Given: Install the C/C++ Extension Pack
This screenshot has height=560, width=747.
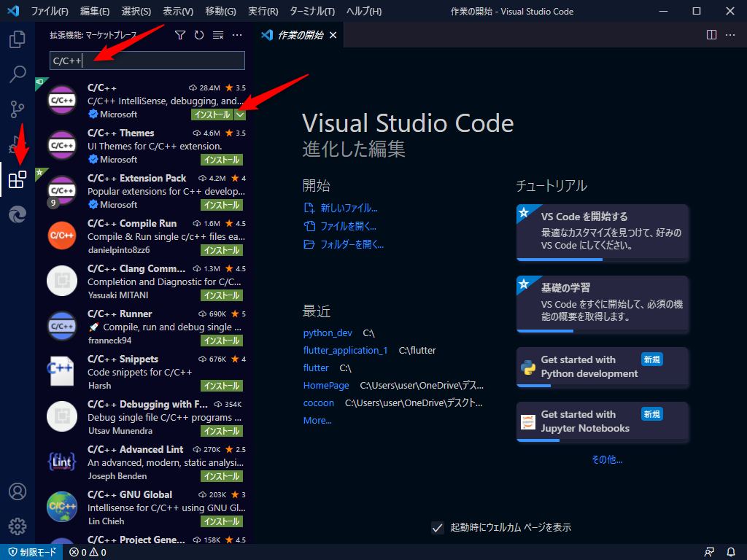Looking at the screenshot, I should (x=222, y=205).
